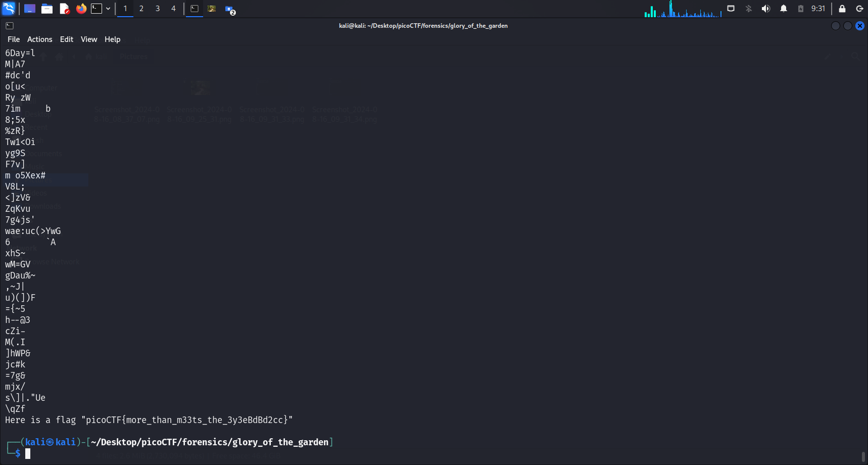This screenshot has width=868, height=465.
Task: Click the show desktop panel icon
Action: pyautogui.click(x=30, y=9)
